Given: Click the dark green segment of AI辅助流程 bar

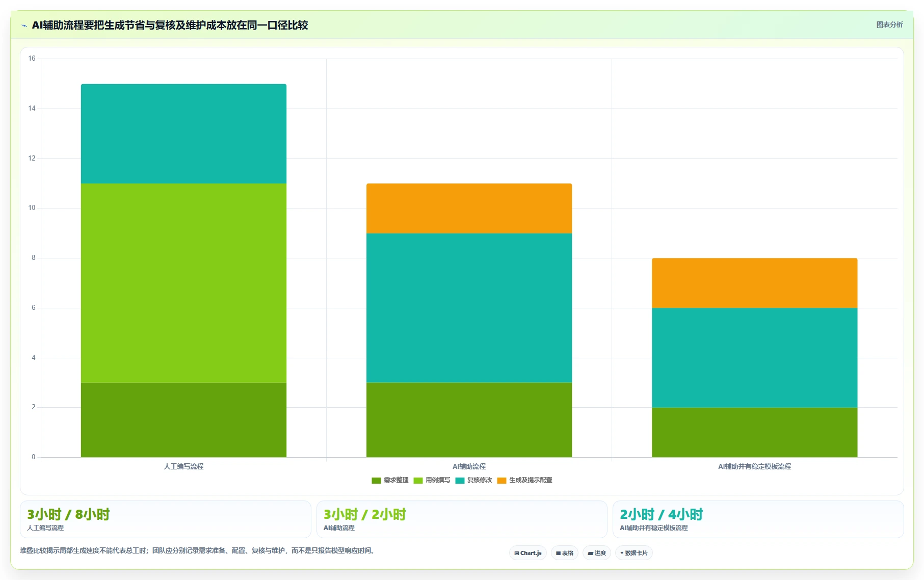Looking at the screenshot, I should coord(469,420).
